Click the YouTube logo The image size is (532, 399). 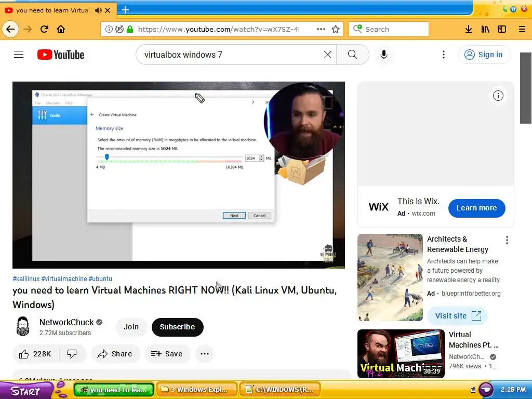tap(61, 55)
